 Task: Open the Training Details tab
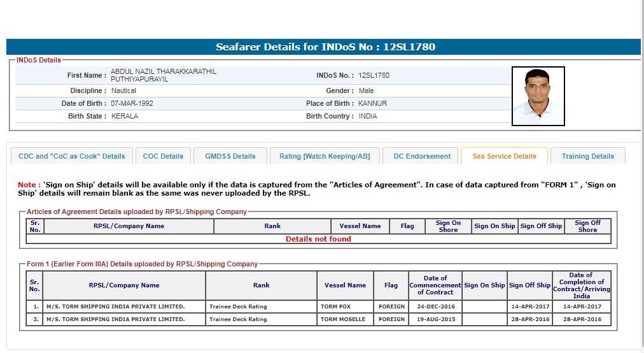[x=587, y=156]
